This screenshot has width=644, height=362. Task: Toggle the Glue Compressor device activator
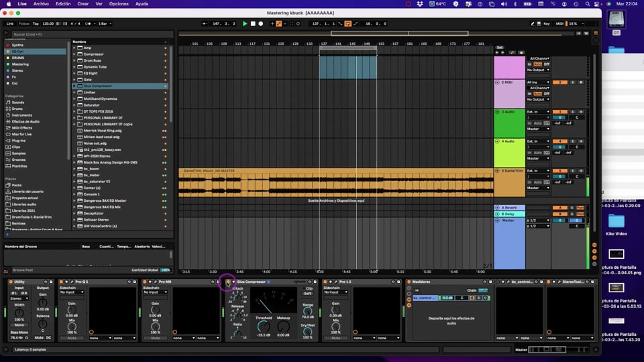click(x=228, y=282)
